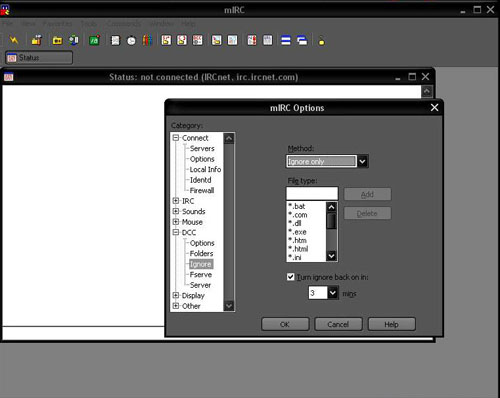
Task: Open the Favorites menu
Action: [57, 24]
